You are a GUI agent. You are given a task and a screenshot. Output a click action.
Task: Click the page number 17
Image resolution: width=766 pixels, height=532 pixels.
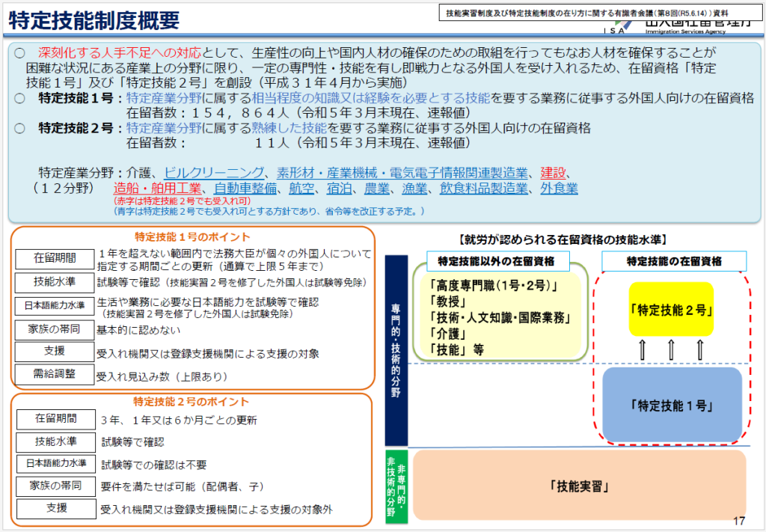(738, 522)
